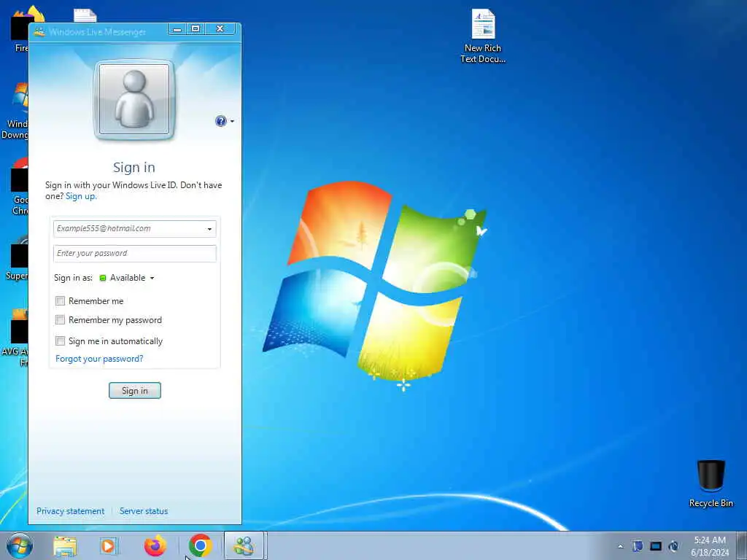
Task: Open the Forgot your password link
Action: (99, 359)
